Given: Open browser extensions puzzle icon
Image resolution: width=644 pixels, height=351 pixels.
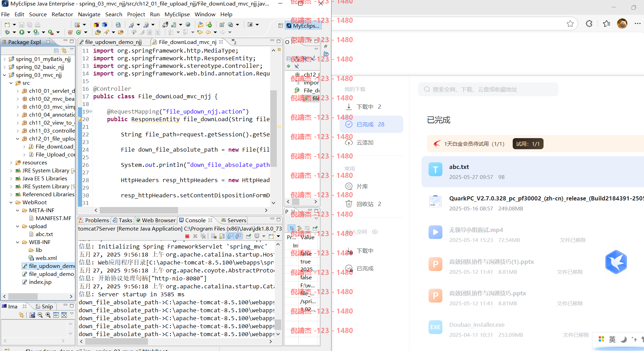Looking at the screenshot, I should coord(589,24).
